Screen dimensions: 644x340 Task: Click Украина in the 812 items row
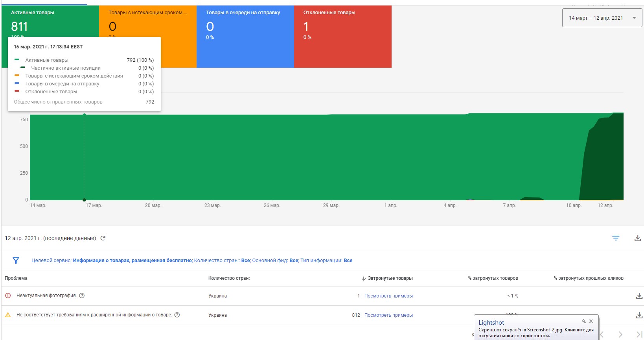tap(217, 315)
